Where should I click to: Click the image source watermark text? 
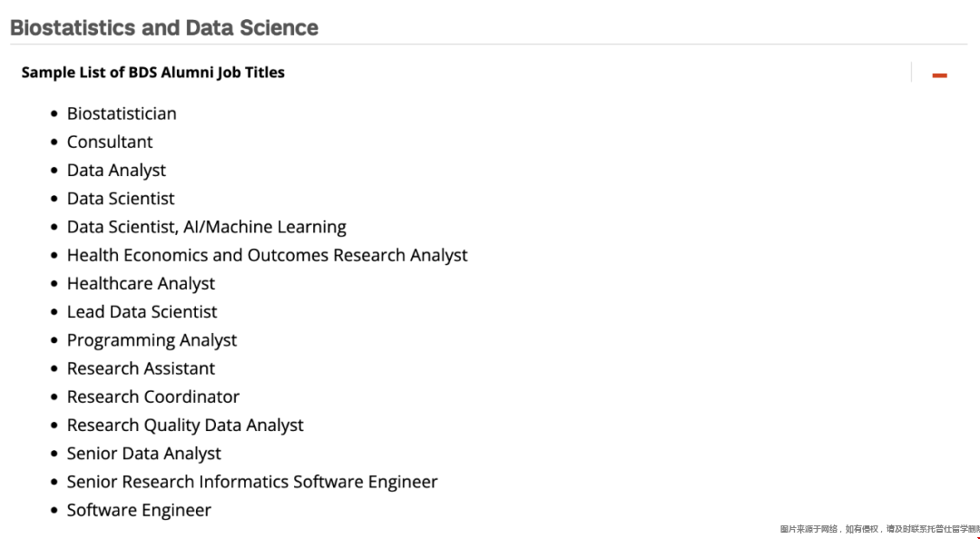tap(878, 529)
